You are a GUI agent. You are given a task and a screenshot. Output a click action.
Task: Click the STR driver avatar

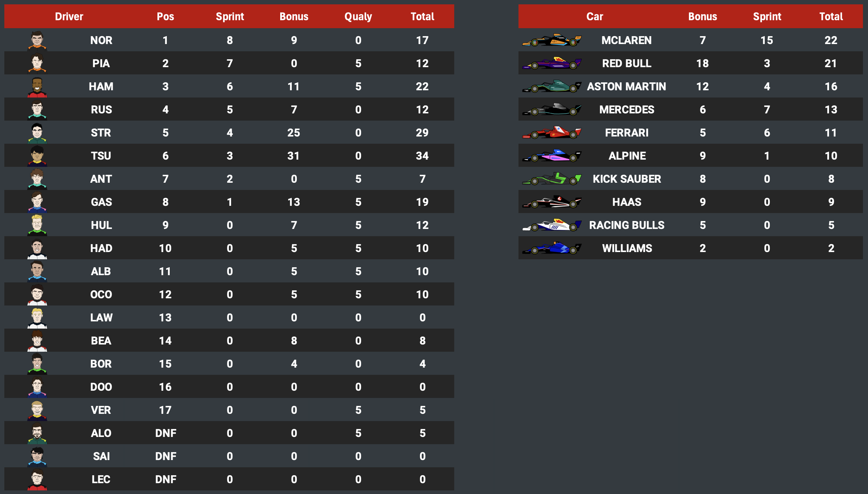[x=37, y=133]
